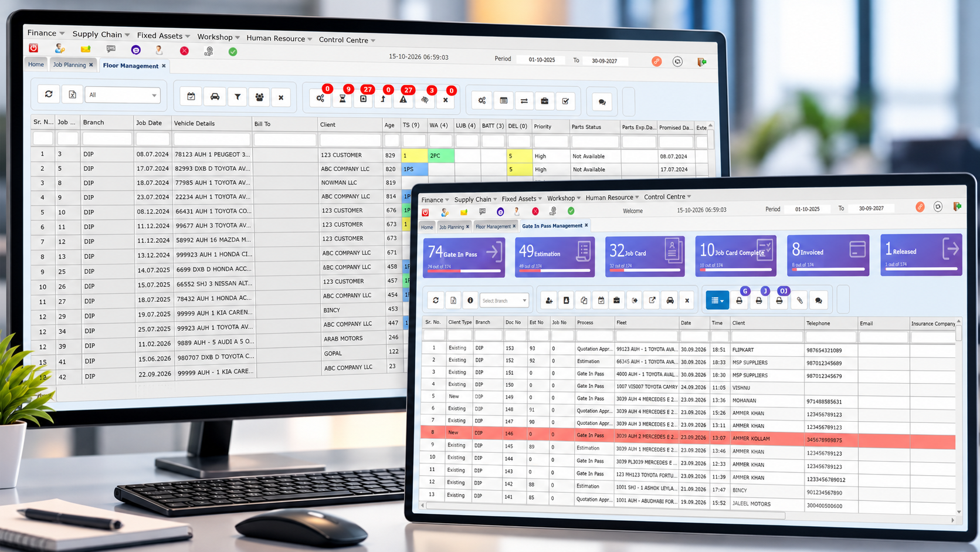Click person-add icon with badge 27
Screen dimensions: 980x552
pos(364,99)
